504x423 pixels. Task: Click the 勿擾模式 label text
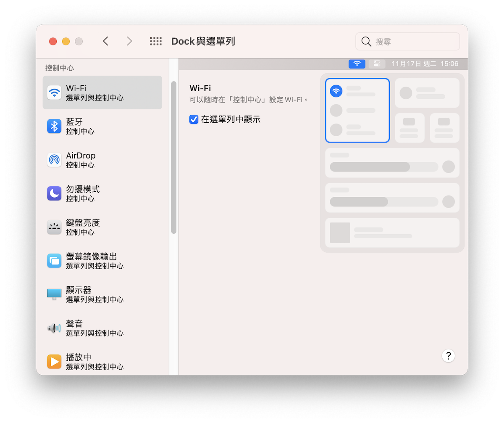(x=83, y=189)
